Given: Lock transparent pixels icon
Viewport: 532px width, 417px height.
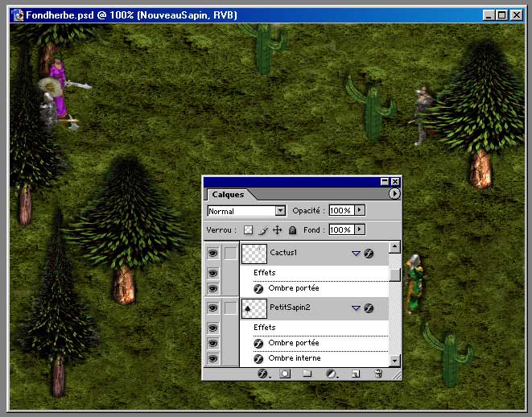Looking at the screenshot, I should point(249,230).
